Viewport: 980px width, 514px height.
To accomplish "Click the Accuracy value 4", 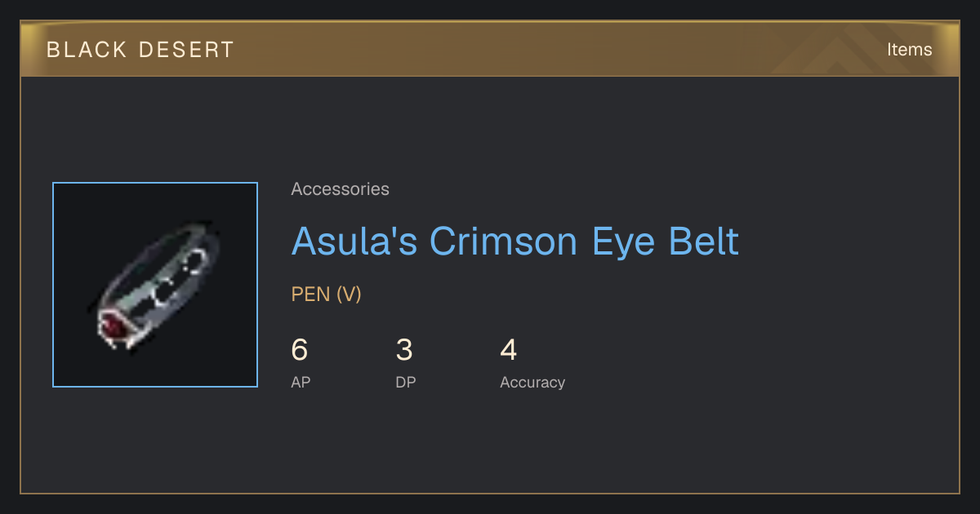I will [x=509, y=350].
